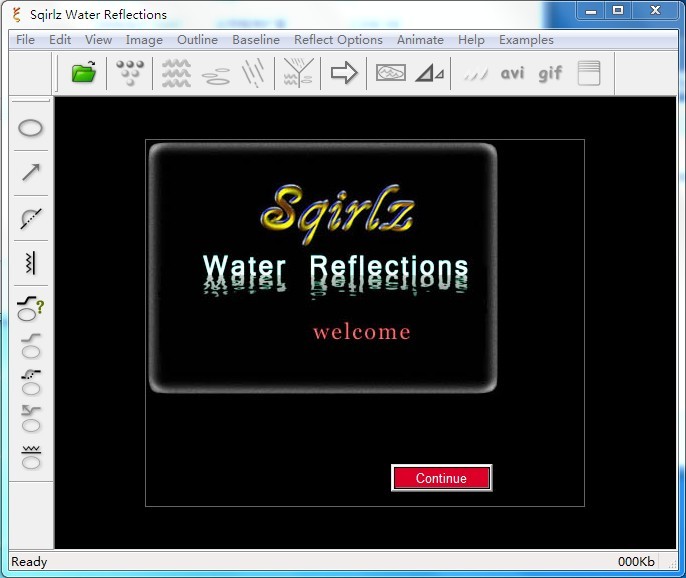
Task: Open the File menu
Action: pos(25,40)
